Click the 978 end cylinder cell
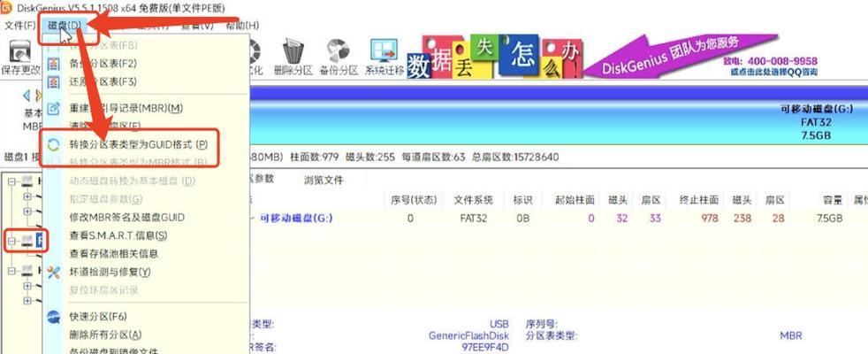 point(710,219)
